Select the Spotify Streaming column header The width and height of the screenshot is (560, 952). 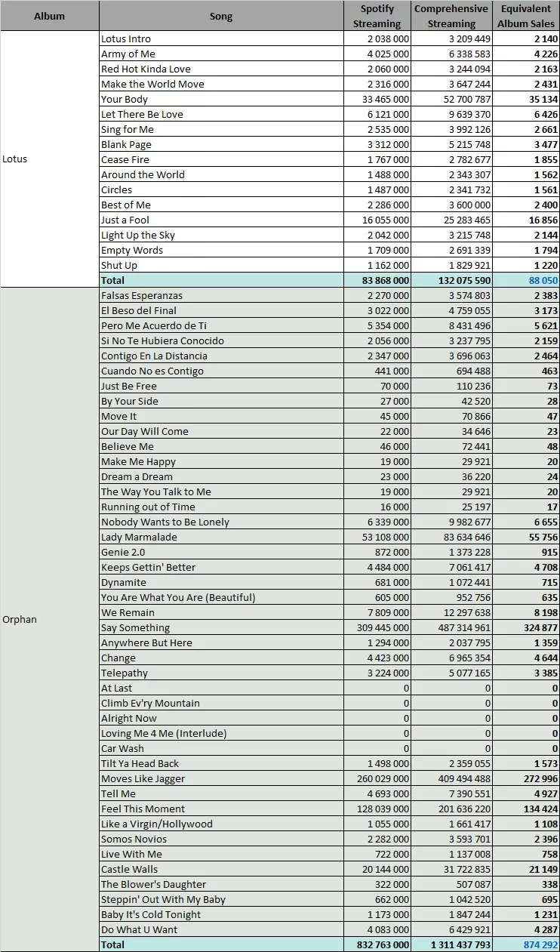(377, 16)
